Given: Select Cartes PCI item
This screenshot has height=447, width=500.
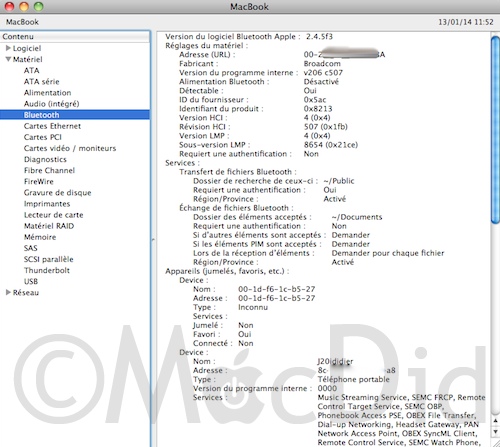Looking at the screenshot, I should (x=43, y=137).
